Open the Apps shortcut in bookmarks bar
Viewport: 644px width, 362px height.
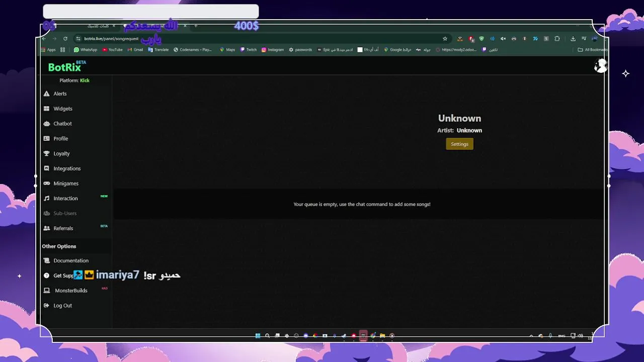pos(48,50)
